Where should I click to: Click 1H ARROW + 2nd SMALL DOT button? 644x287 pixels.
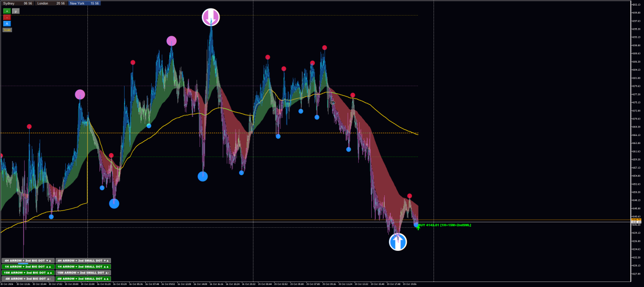83,266
